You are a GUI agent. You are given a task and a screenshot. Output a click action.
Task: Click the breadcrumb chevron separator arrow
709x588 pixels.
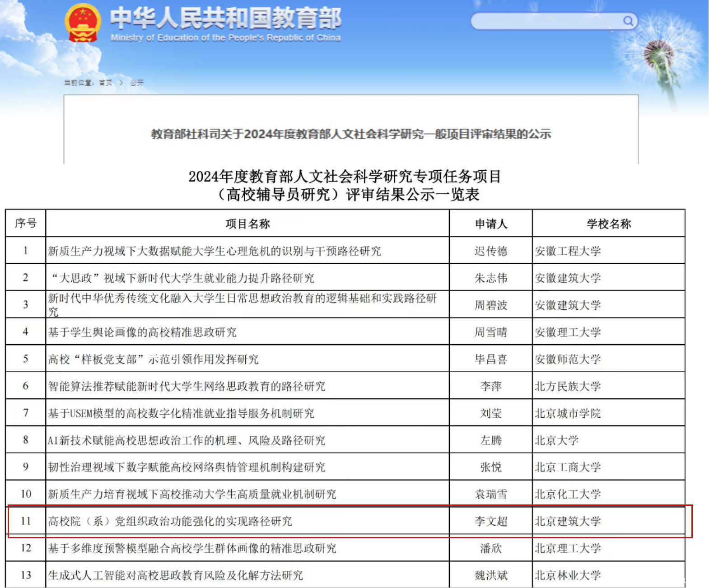pos(121,83)
